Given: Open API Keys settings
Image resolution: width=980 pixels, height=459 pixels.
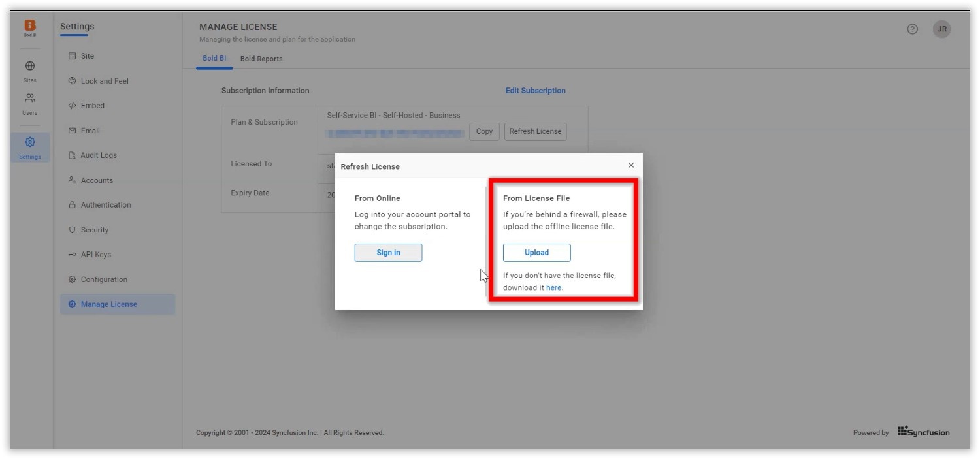Looking at the screenshot, I should [x=95, y=255].
